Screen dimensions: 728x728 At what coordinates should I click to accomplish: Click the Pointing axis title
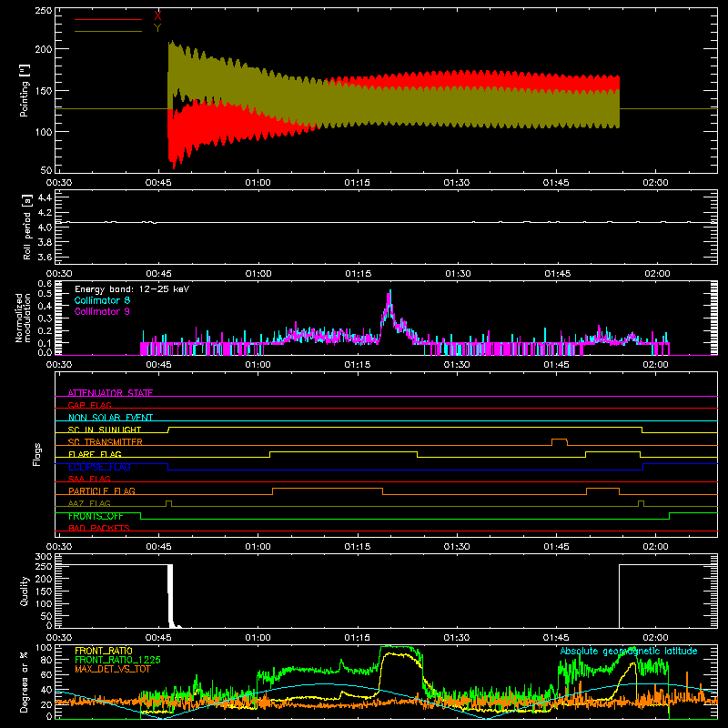click(25, 90)
